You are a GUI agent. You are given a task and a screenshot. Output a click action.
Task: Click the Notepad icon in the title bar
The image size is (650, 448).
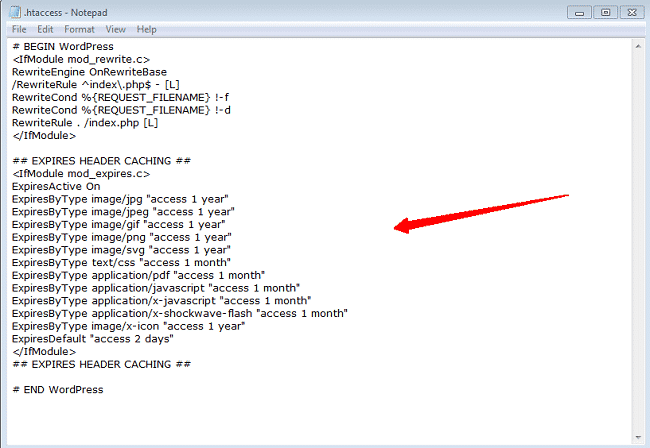13,12
